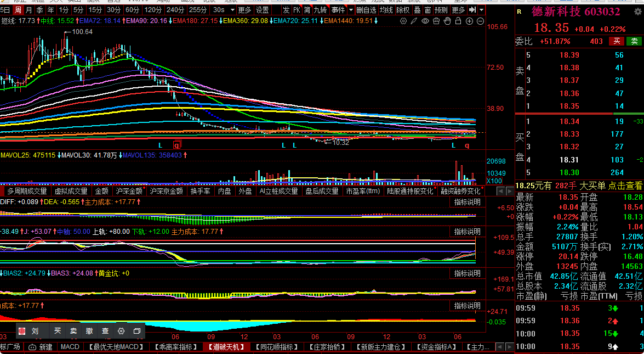Viewport: 644px width, 354px height.
Task: Click 查 query in the floating trade bar
Action: [x=105, y=331]
